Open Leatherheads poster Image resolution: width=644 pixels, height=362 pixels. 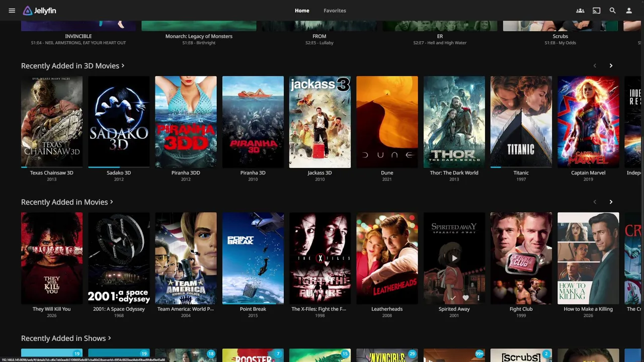pyautogui.click(x=387, y=258)
